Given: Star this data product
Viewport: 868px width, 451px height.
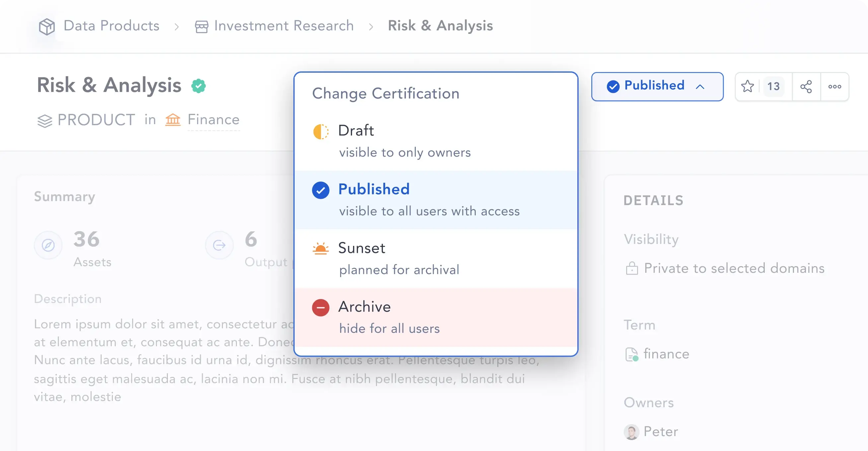Looking at the screenshot, I should [x=747, y=86].
